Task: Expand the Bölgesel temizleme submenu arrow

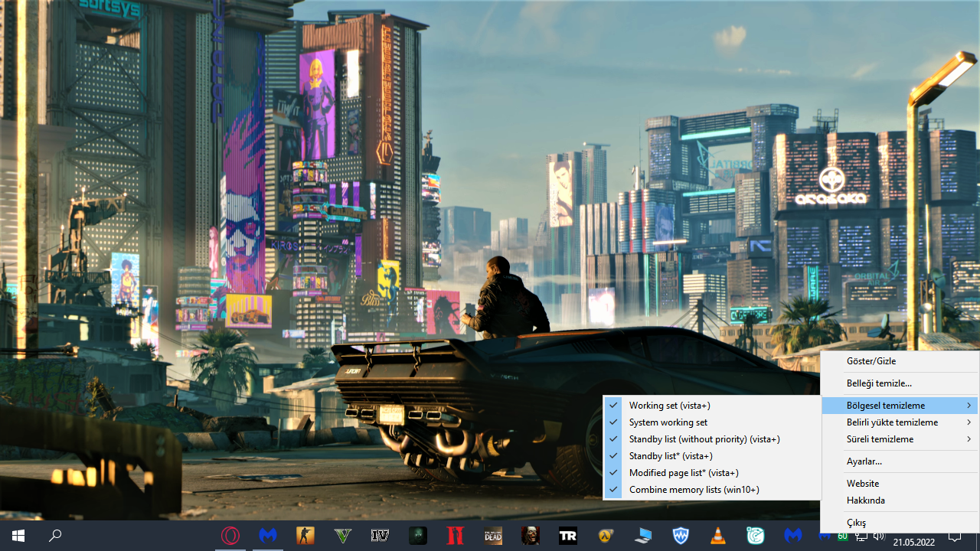Action: point(969,406)
